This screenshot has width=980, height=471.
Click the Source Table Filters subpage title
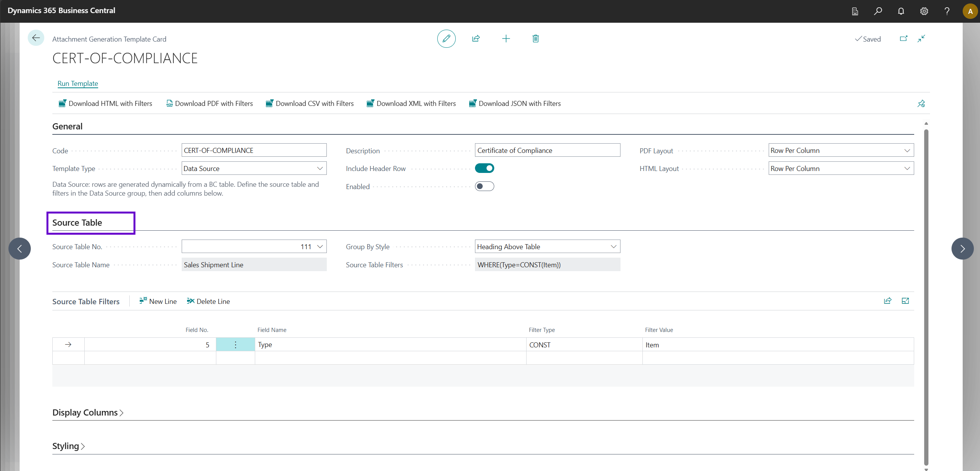tap(86, 302)
